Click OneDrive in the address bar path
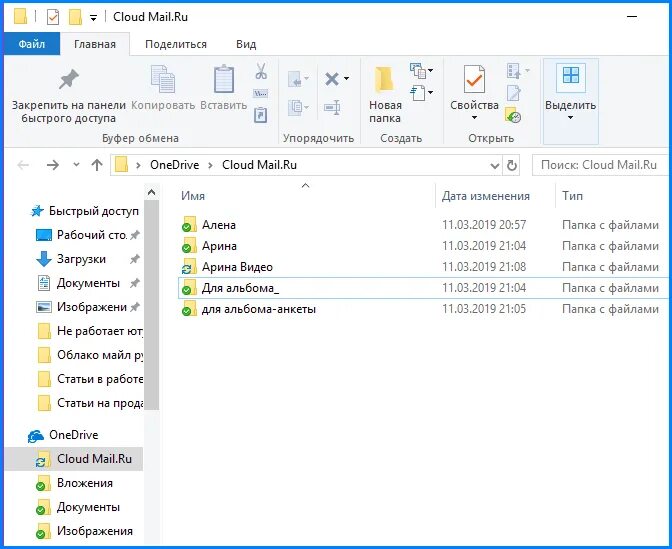 pos(174,165)
